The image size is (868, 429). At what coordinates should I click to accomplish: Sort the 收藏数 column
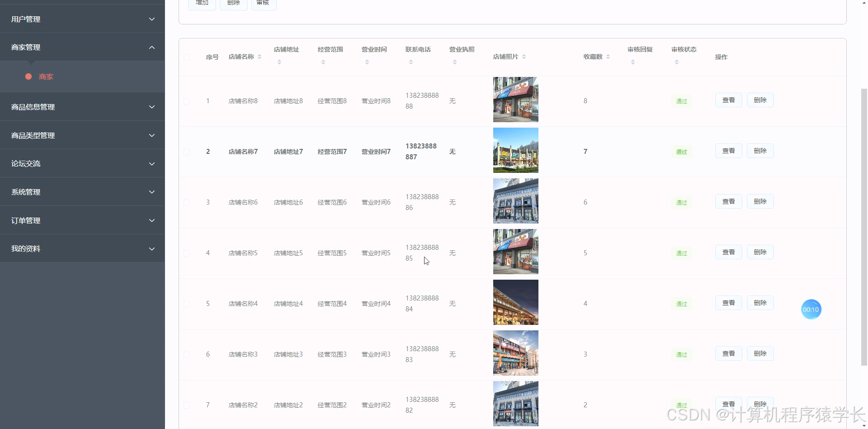point(609,57)
